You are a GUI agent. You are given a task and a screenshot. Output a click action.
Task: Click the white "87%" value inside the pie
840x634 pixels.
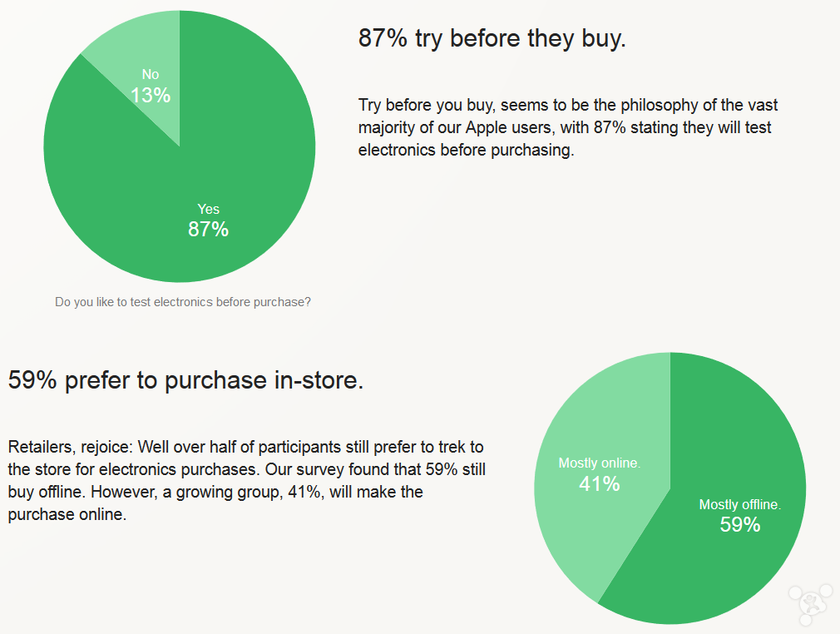click(x=208, y=230)
